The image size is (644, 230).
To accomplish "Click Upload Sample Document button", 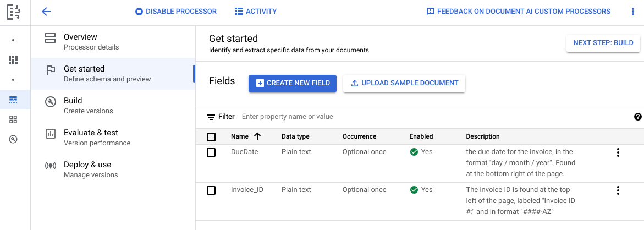I will coord(404,83).
